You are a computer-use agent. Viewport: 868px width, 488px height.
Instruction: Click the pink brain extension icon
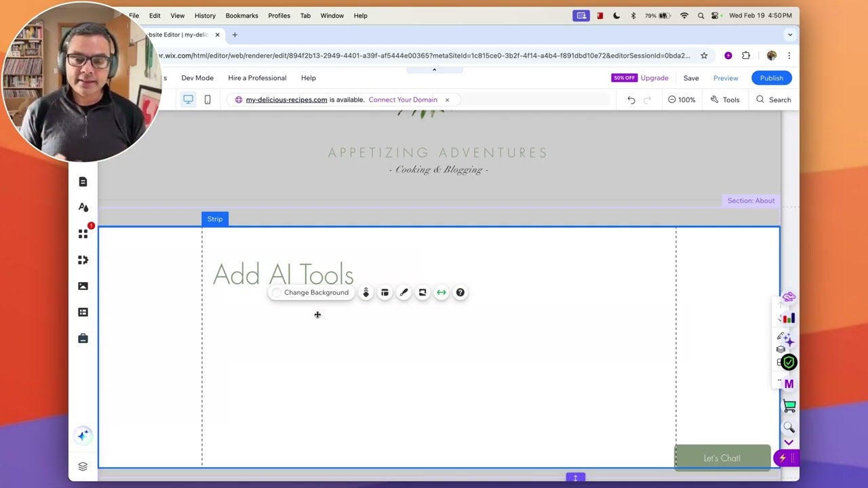(x=788, y=298)
